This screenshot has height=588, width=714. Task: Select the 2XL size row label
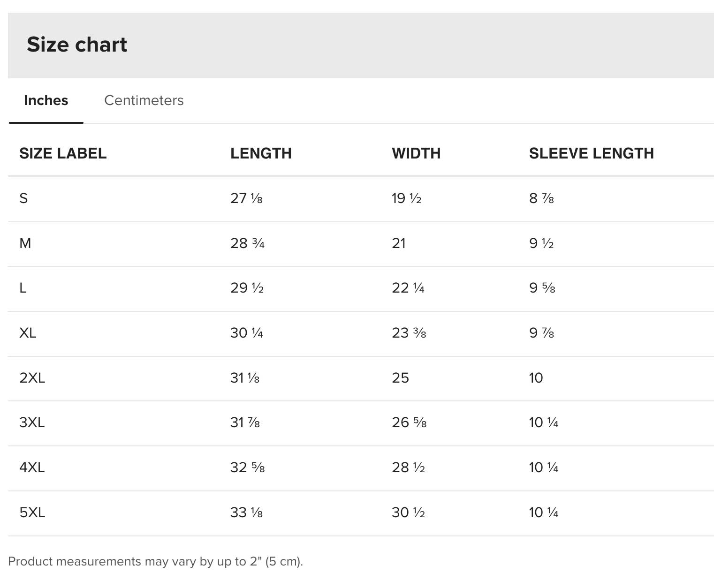click(32, 378)
